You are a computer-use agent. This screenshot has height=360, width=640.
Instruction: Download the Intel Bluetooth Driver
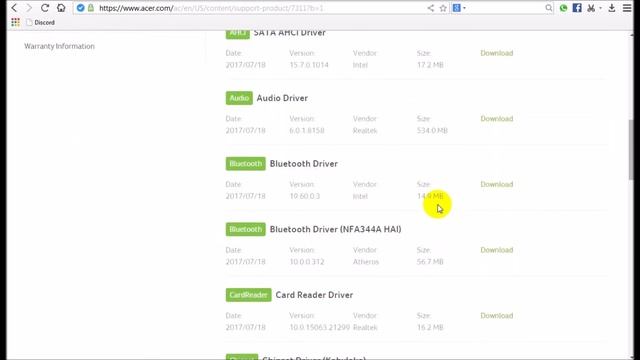coord(496,184)
